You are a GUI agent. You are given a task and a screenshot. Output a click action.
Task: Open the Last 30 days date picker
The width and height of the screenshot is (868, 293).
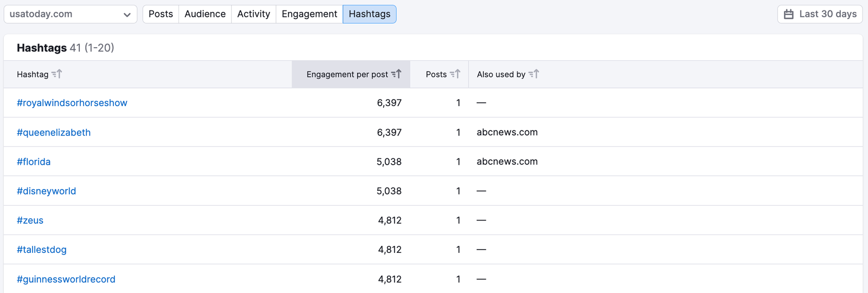tap(820, 14)
